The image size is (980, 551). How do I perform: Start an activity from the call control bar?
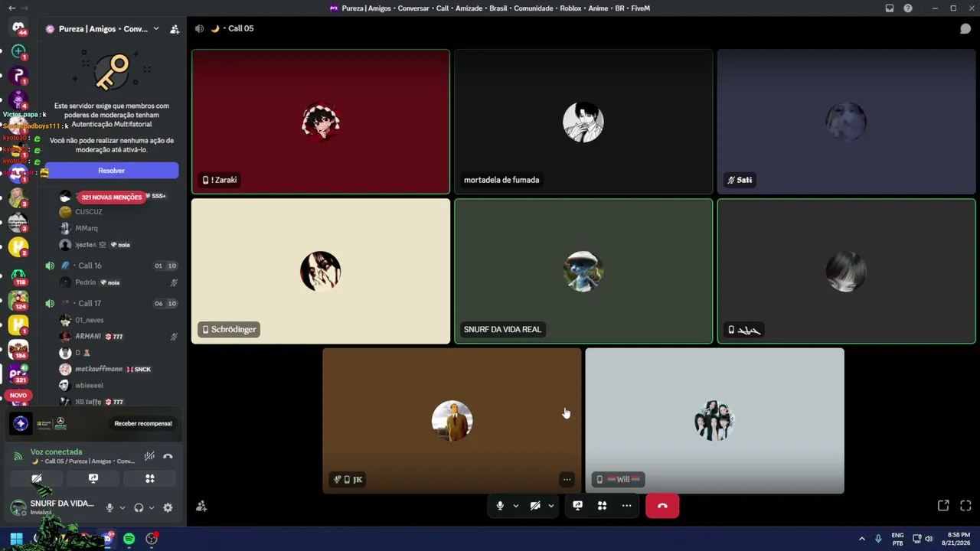[x=603, y=506]
